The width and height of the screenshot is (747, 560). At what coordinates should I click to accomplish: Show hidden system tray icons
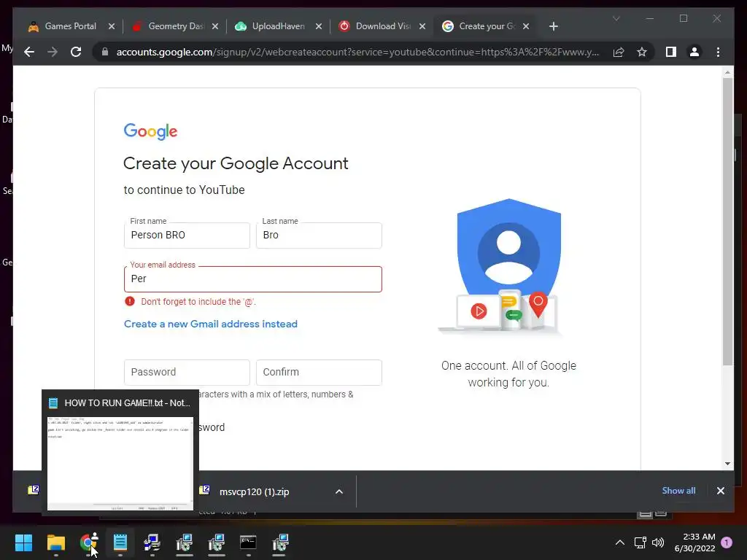tap(620, 542)
